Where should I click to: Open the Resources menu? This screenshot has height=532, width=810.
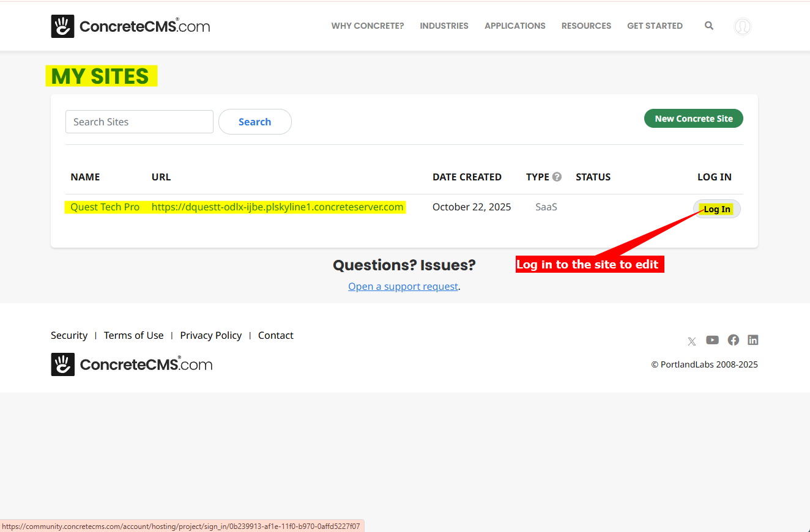[x=586, y=26]
